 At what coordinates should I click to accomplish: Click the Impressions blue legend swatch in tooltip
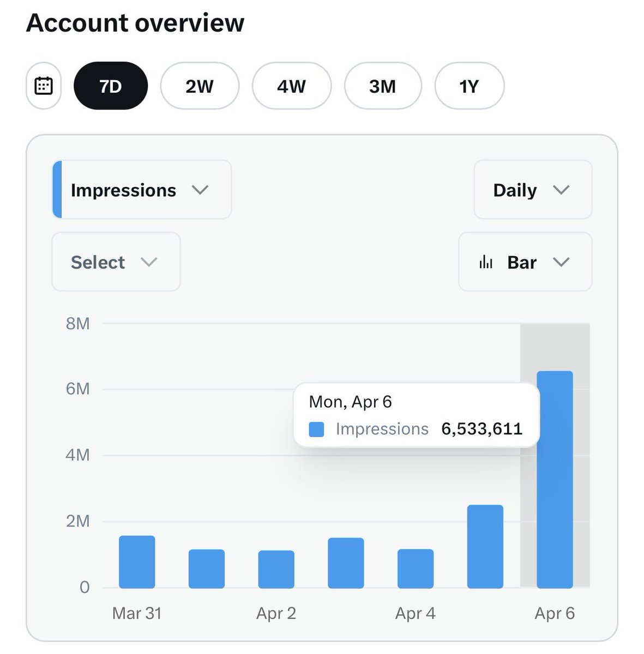pos(316,429)
